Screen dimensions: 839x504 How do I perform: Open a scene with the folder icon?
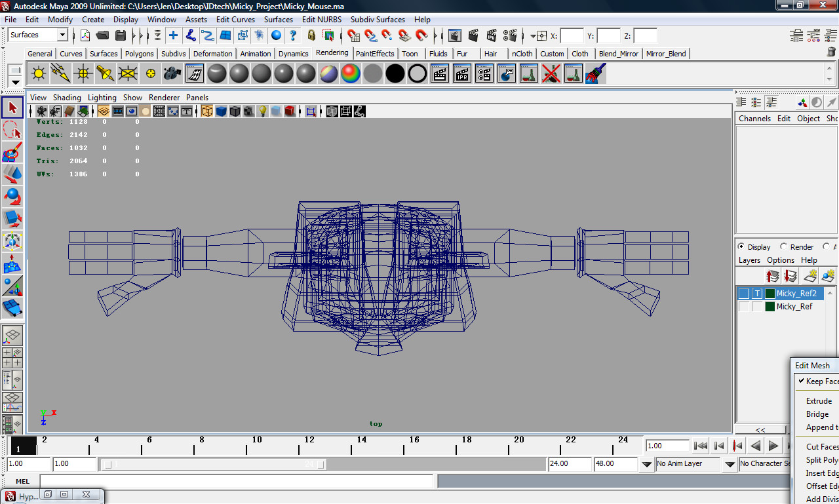(102, 35)
